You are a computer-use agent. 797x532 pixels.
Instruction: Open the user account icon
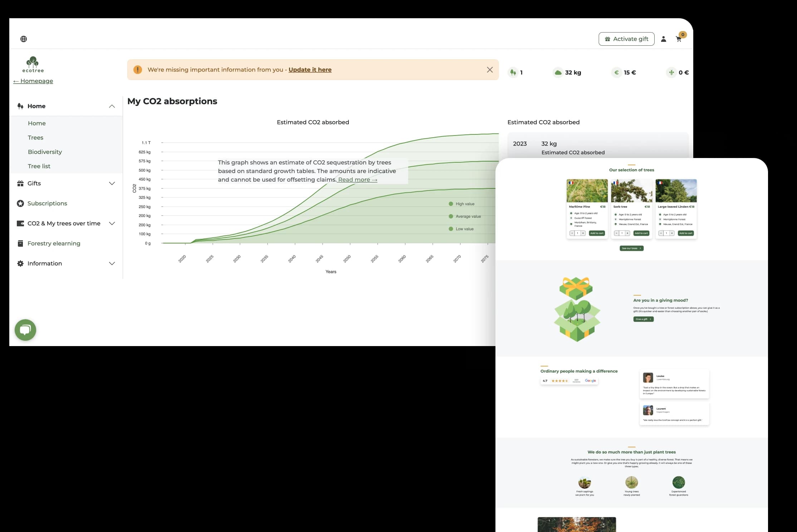(x=664, y=39)
